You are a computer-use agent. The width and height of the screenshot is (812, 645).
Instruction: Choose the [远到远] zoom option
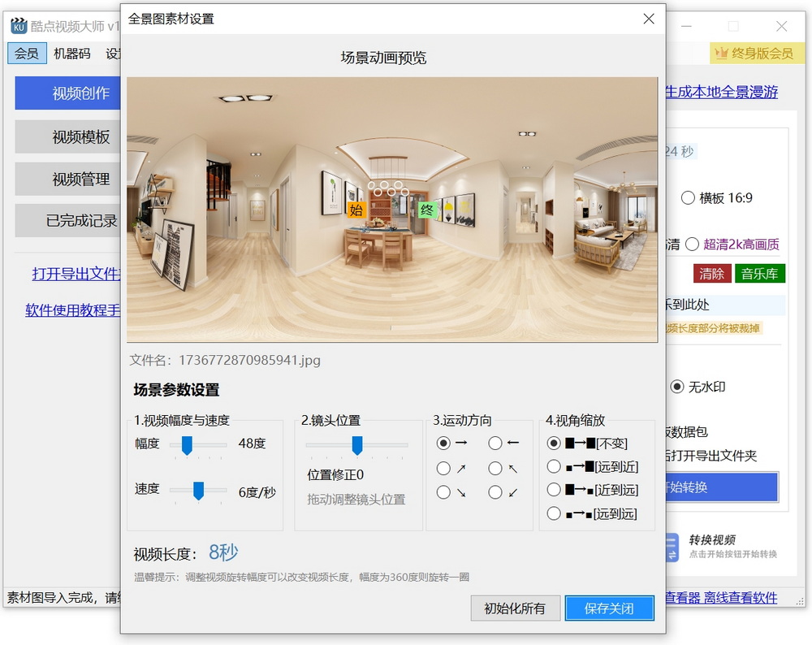point(554,513)
